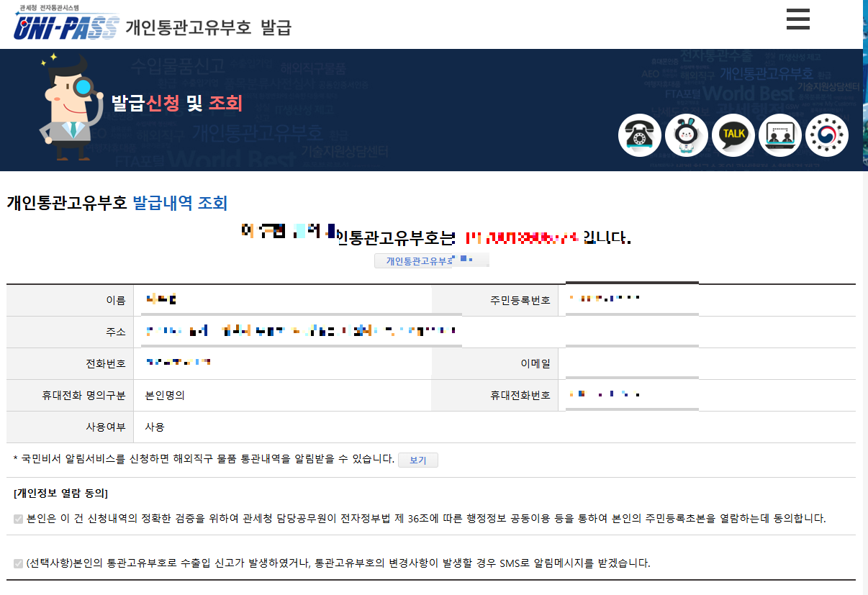868x595 pixels.
Task: Toggle the SMS 알림메시지 선택사항 checkbox
Action: [18, 563]
